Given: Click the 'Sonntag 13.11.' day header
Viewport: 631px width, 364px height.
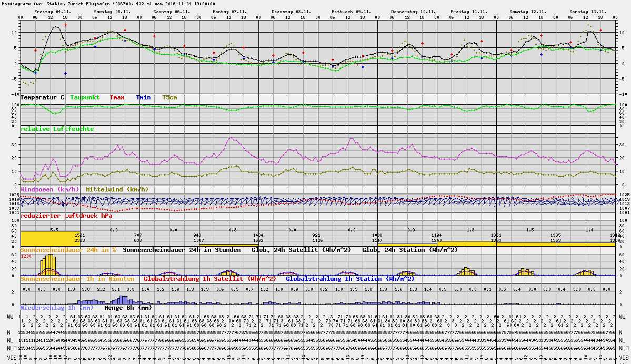Looking at the screenshot, I should (x=587, y=12).
